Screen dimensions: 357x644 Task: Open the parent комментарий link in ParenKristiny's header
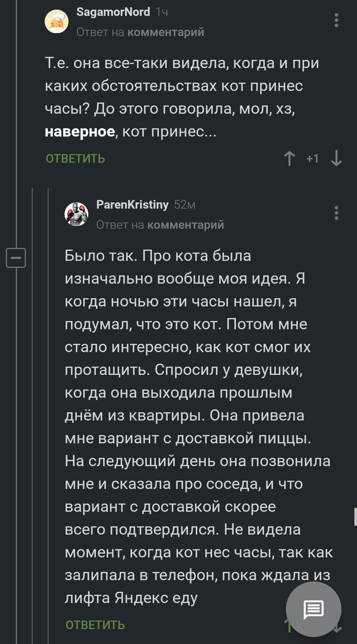tap(186, 225)
